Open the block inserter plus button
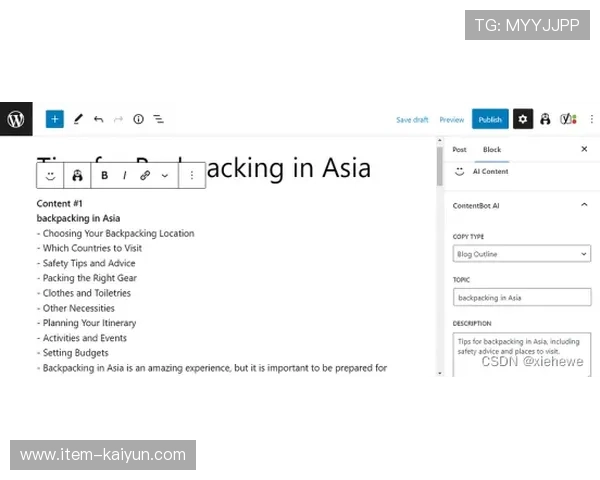Image resolution: width=600 pixels, height=480 pixels. click(55, 119)
